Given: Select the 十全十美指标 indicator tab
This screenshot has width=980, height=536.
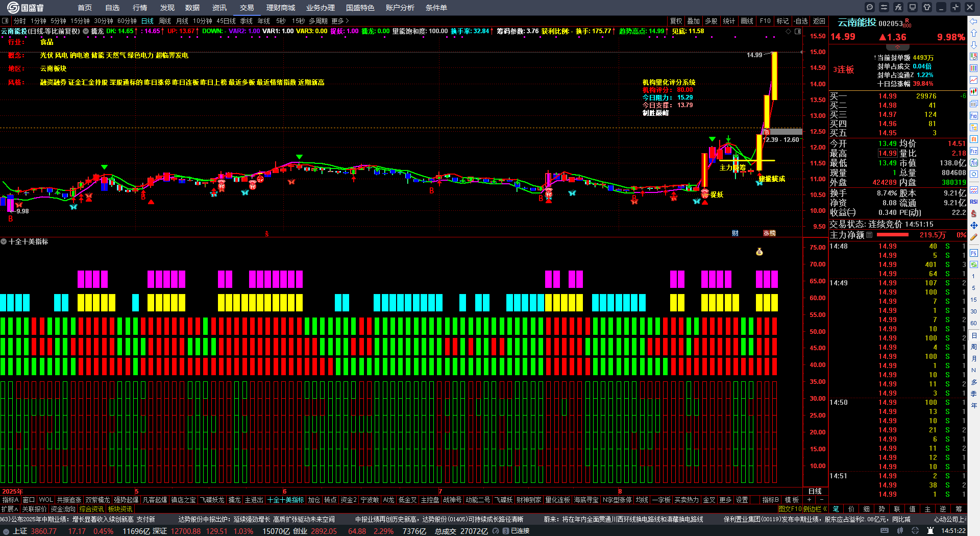Looking at the screenshot, I should tap(286, 500).
